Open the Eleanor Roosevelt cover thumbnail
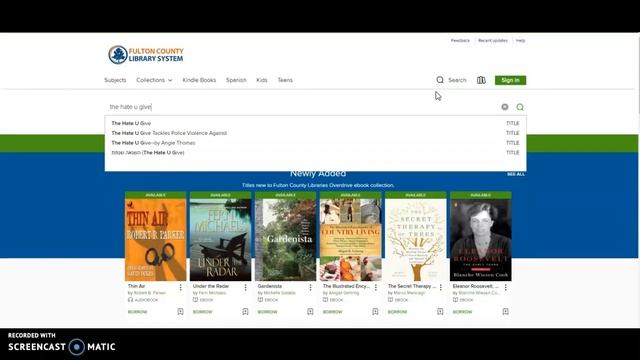Screen dimensions: 640x360 480,240
